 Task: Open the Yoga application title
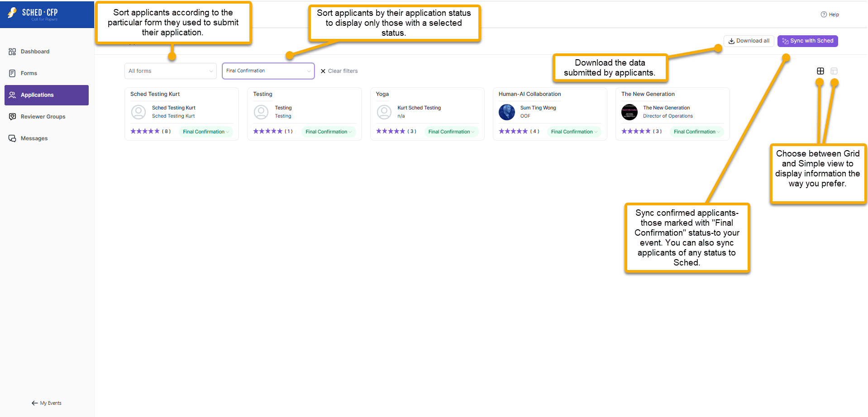pos(382,94)
